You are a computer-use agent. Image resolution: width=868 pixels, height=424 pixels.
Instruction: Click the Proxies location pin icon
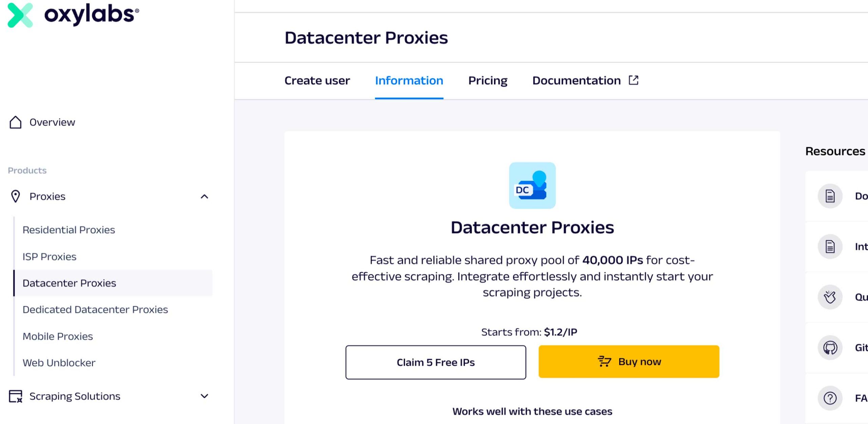15,196
